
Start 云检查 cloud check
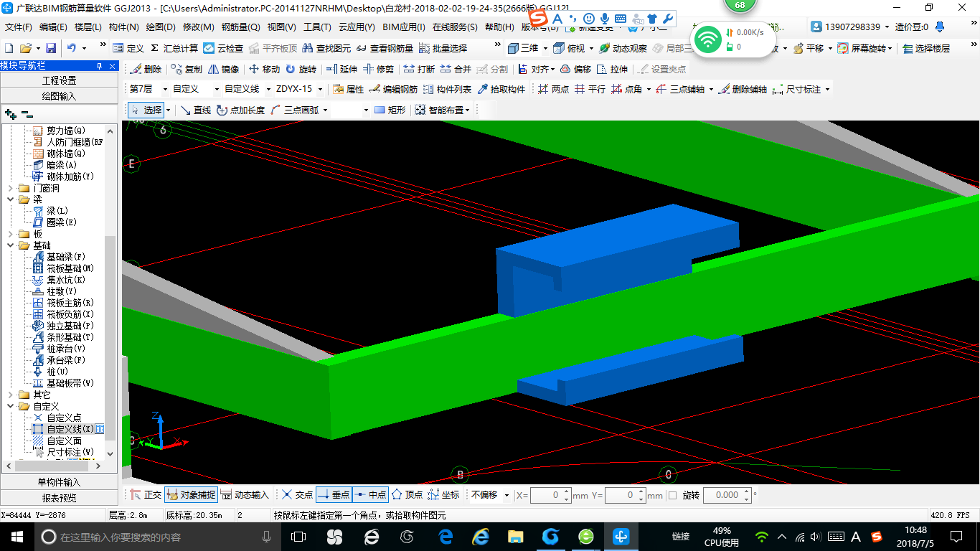click(223, 48)
